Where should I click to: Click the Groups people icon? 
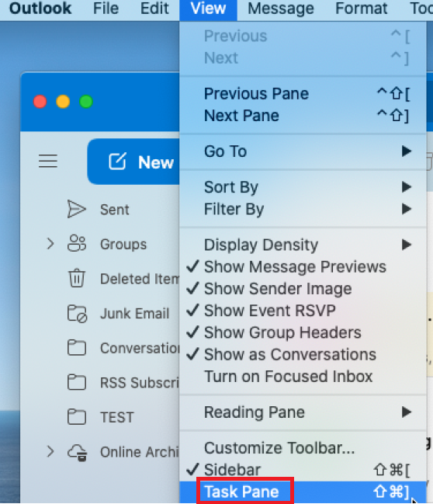click(77, 243)
